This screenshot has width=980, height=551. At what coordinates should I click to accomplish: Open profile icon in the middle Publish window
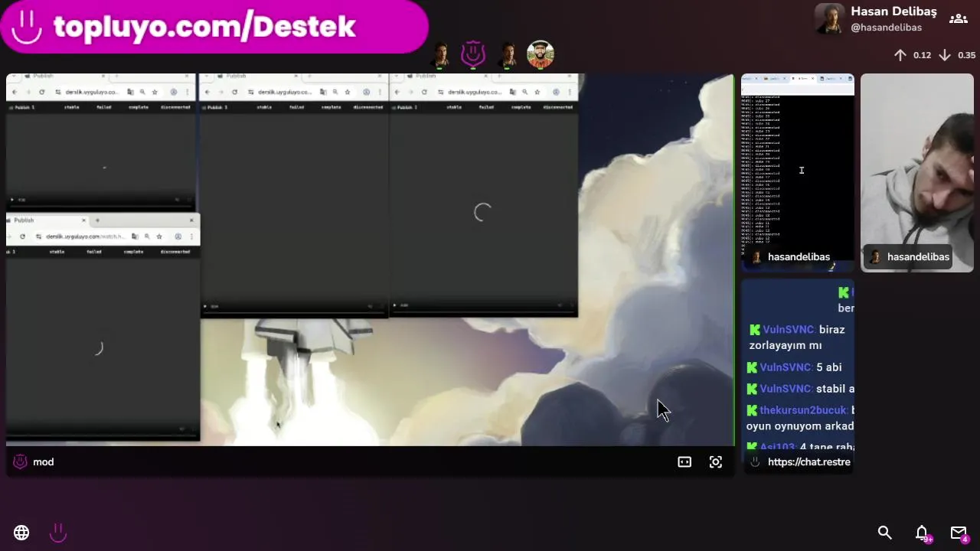coord(366,92)
